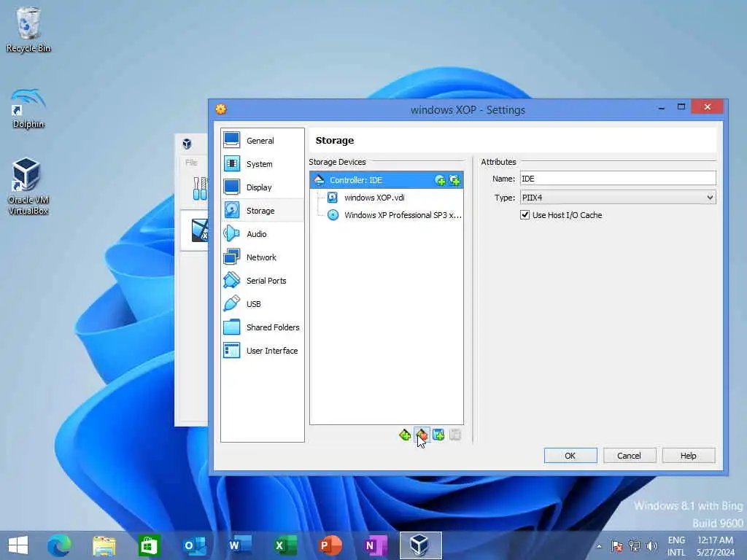Click the Remove Controller toolbar icon

[x=422, y=435]
